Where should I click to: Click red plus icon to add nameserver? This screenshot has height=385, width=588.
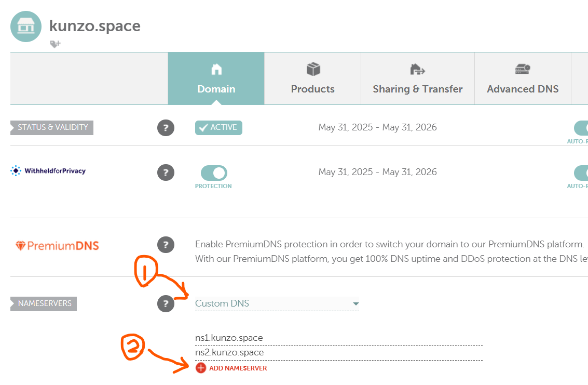click(201, 368)
